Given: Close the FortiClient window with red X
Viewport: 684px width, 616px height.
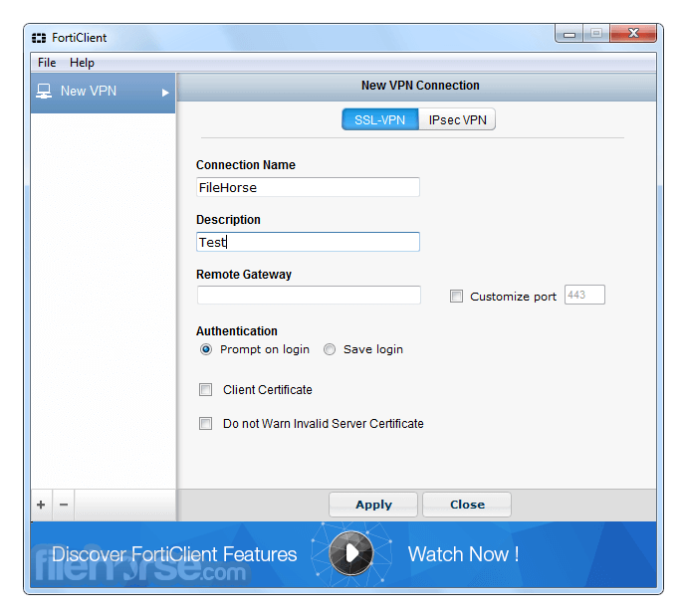Looking at the screenshot, I should click(x=633, y=34).
